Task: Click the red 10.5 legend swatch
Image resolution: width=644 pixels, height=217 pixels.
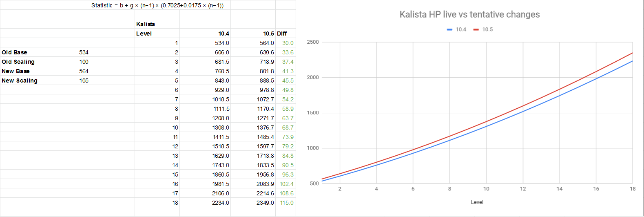Action: tap(476, 29)
